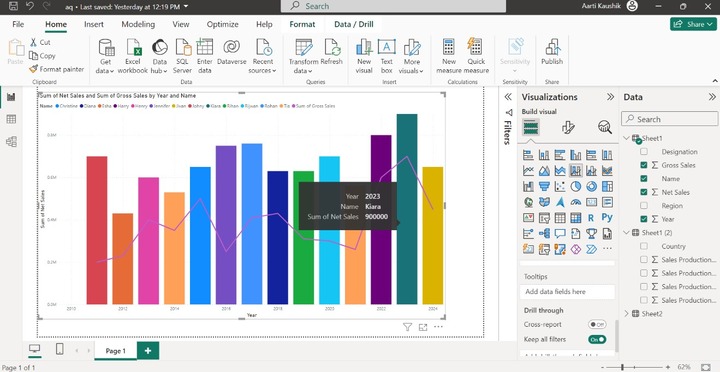Add the Matrix visual
This screenshot has height=372, width=720.
pos(576,218)
